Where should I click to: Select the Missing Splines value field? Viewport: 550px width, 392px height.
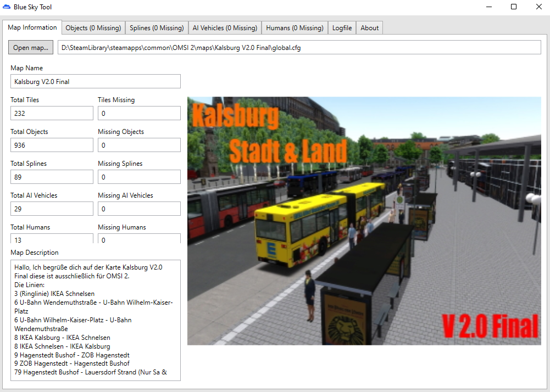[x=139, y=177]
